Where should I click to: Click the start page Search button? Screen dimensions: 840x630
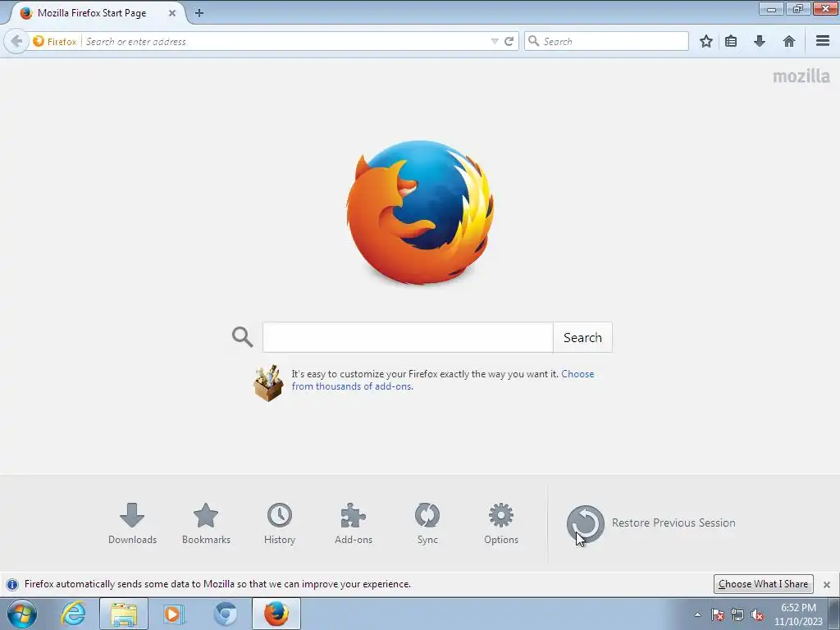[582, 337]
